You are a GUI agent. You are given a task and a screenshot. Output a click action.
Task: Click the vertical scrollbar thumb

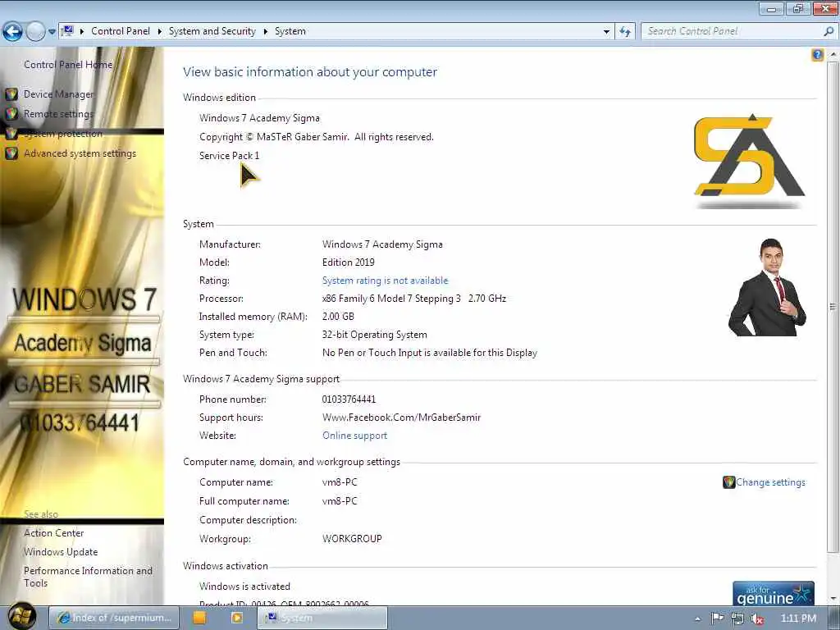tap(833, 307)
